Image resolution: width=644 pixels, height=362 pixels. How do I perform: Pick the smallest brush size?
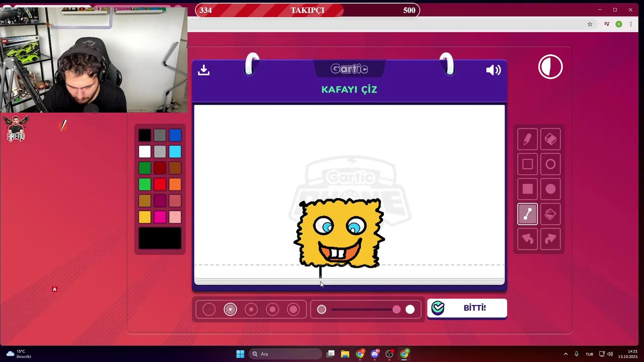[x=209, y=310]
